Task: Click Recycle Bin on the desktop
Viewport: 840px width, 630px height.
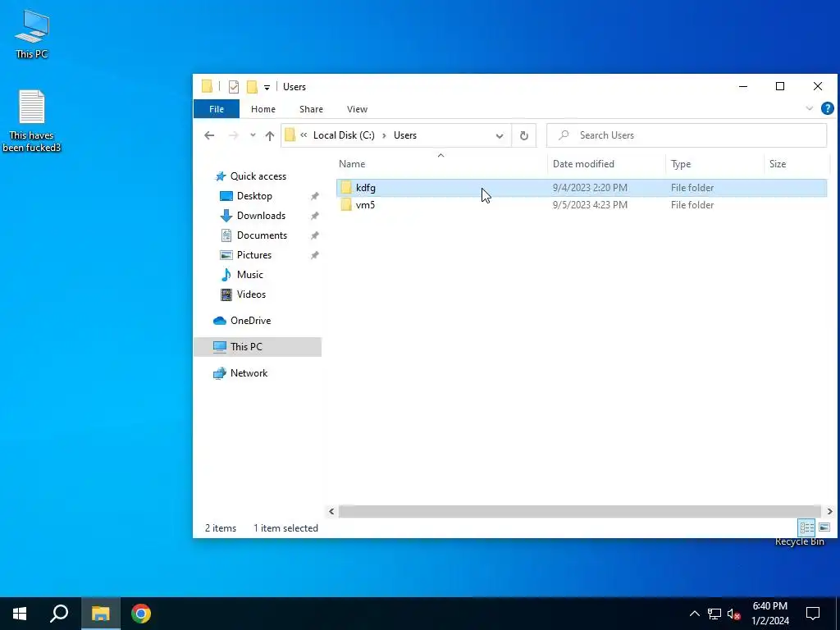Action: click(799, 541)
